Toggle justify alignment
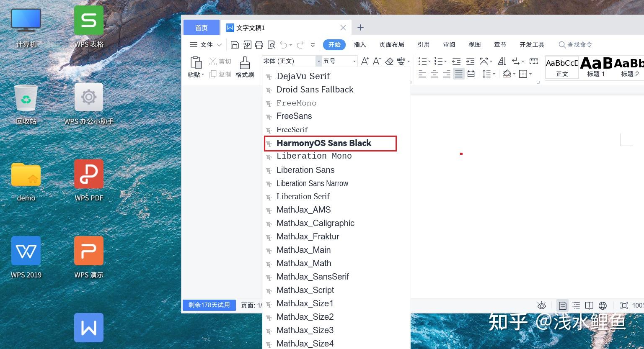Viewport: 644px width, 349px height. [459, 74]
